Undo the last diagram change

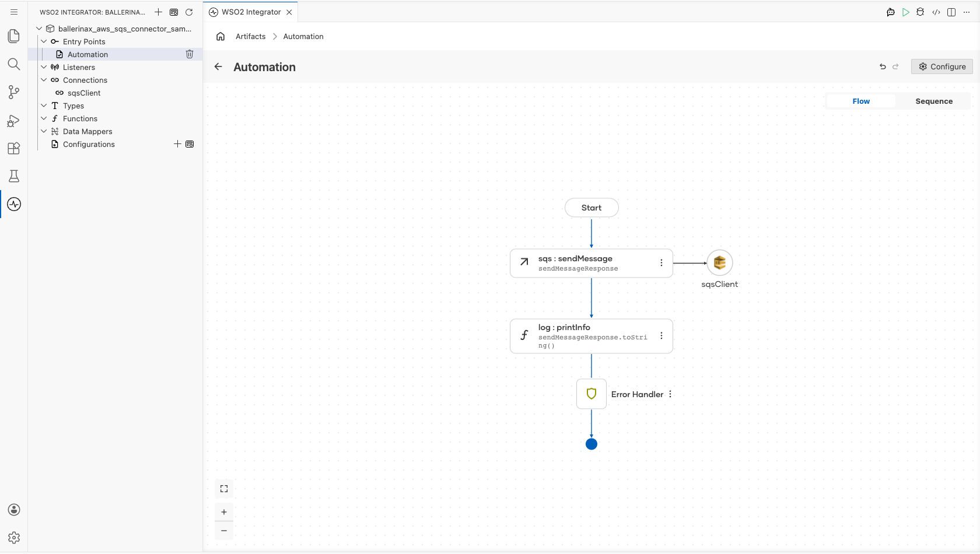pos(883,66)
